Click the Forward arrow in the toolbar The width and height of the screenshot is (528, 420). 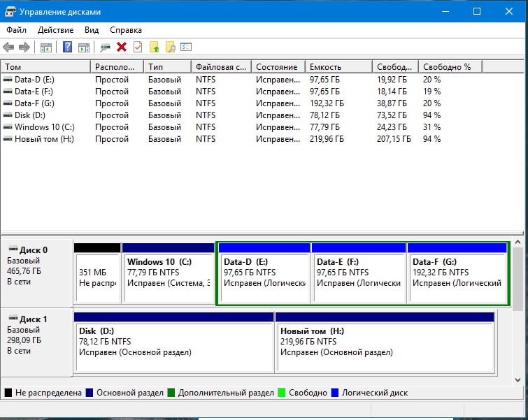click(x=24, y=47)
